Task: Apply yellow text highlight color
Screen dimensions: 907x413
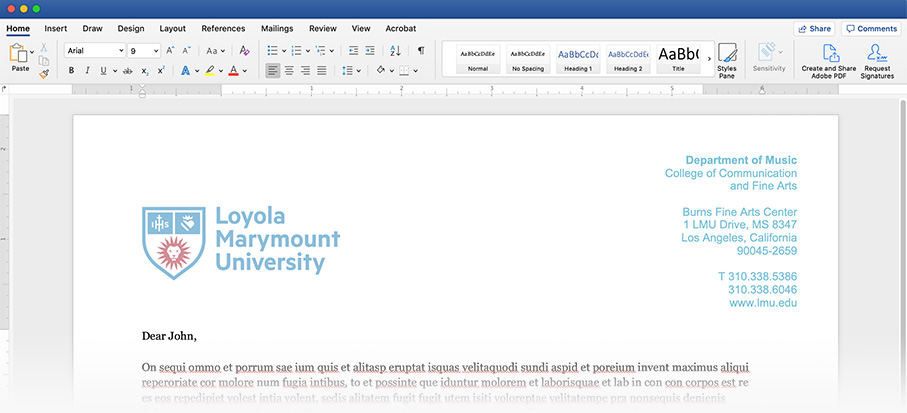Action: (209, 71)
